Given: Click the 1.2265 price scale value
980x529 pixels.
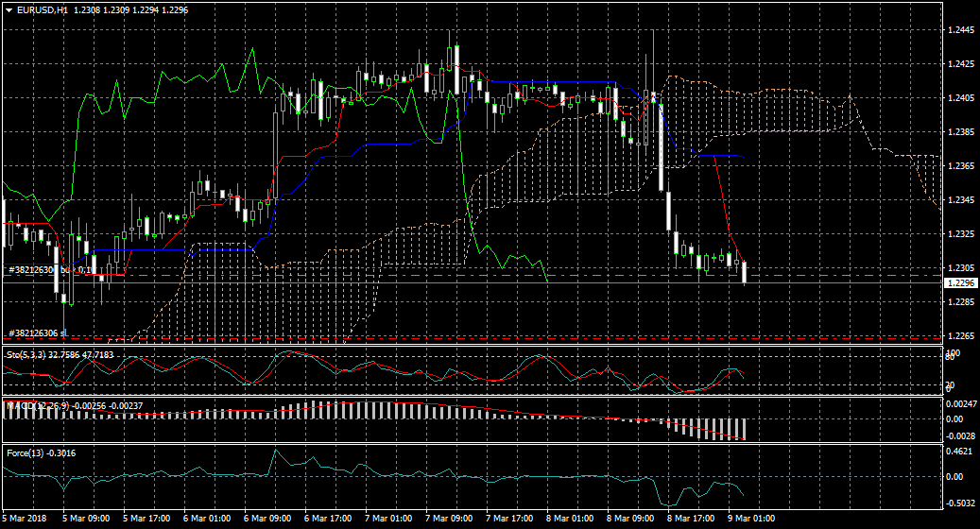Looking at the screenshot, I should click(x=960, y=336).
